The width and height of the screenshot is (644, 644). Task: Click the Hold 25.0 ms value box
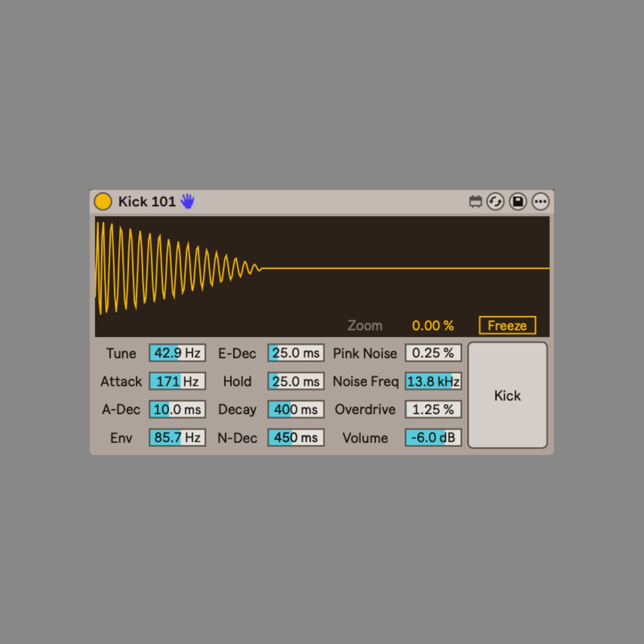(296, 381)
